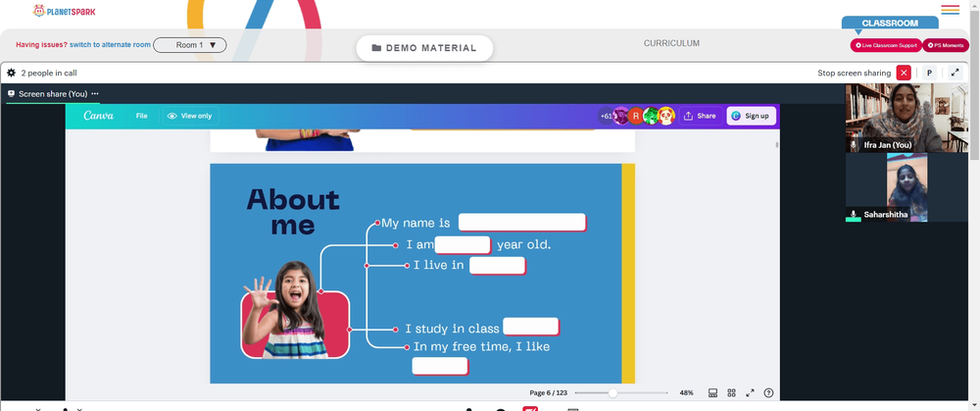Viewport: 980px width, 411px height.
Task: Select Saharshitha video tile
Action: [x=906, y=187]
